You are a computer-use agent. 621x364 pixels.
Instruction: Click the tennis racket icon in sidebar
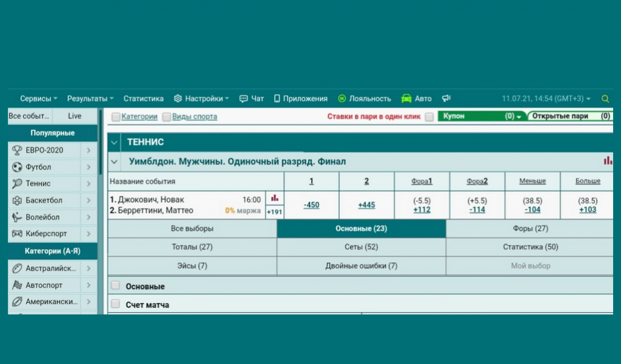(17, 184)
